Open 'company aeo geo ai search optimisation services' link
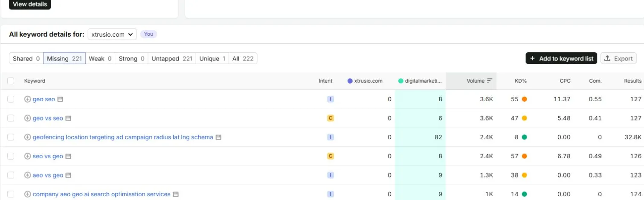This screenshot has width=644, height=200. (102, 194)
